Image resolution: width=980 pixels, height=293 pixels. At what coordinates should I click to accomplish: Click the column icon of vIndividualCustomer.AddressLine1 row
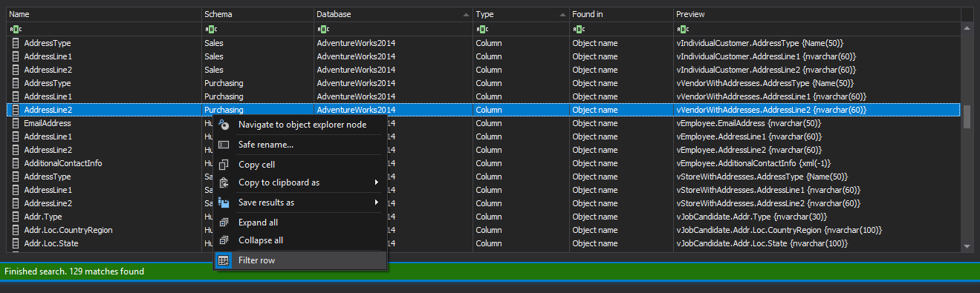coord(15,56)
